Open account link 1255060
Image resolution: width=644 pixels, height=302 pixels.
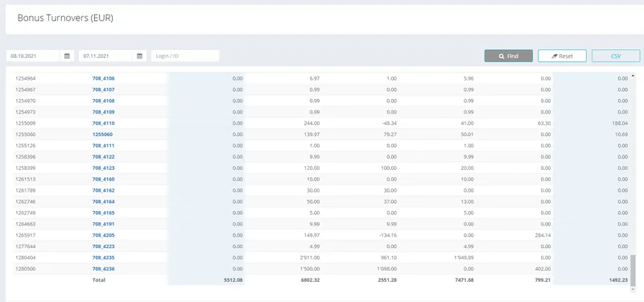(x=103, y=134)
